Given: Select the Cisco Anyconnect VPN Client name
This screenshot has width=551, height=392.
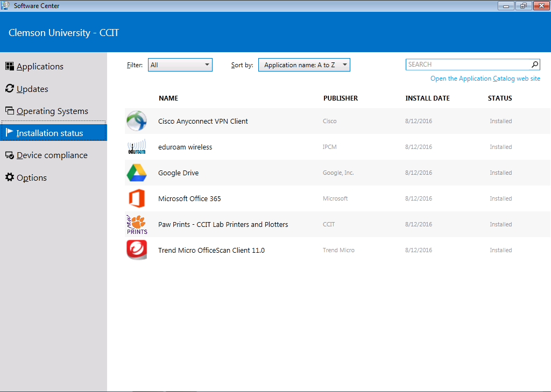Looking at the screenshot, I should click(203, 121).
